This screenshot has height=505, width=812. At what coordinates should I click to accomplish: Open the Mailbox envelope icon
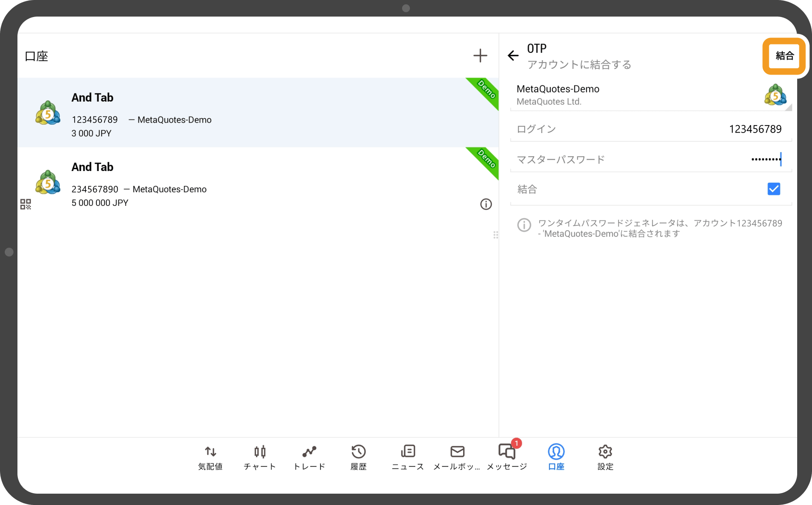pyautogui.click(x=457, y=457)
